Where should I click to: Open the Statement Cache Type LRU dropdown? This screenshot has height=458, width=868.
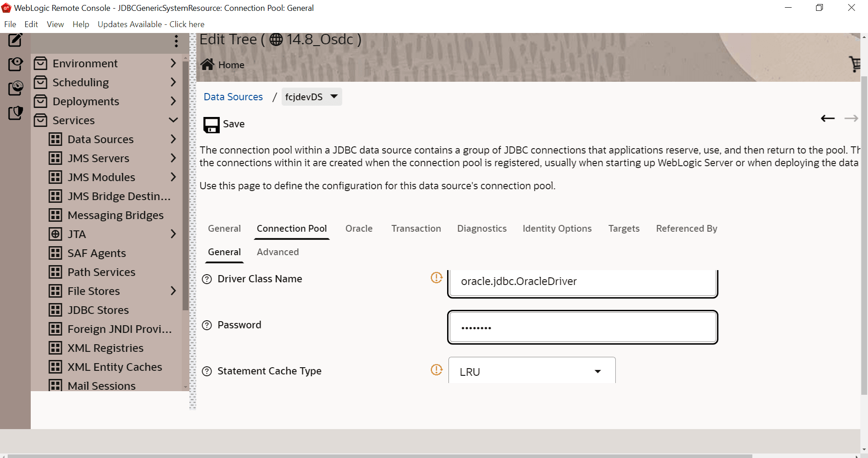click(532, 371)
